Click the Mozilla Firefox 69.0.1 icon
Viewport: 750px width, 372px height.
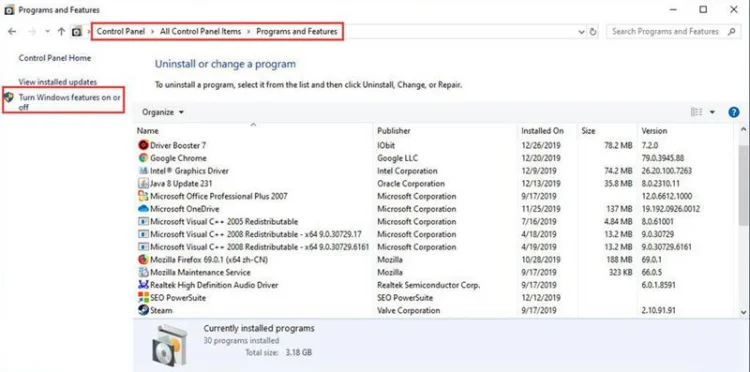pyautogui.click(x=143, y=260)
